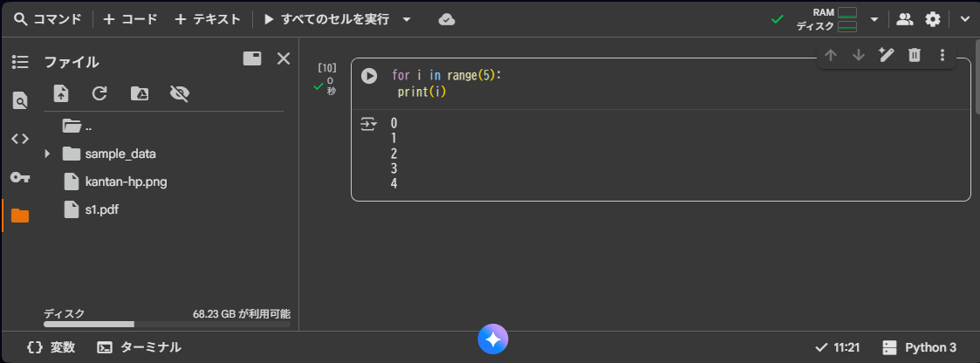Refresh the file list
The width and height of the screenshot is (980, 363).
[99, 94]
